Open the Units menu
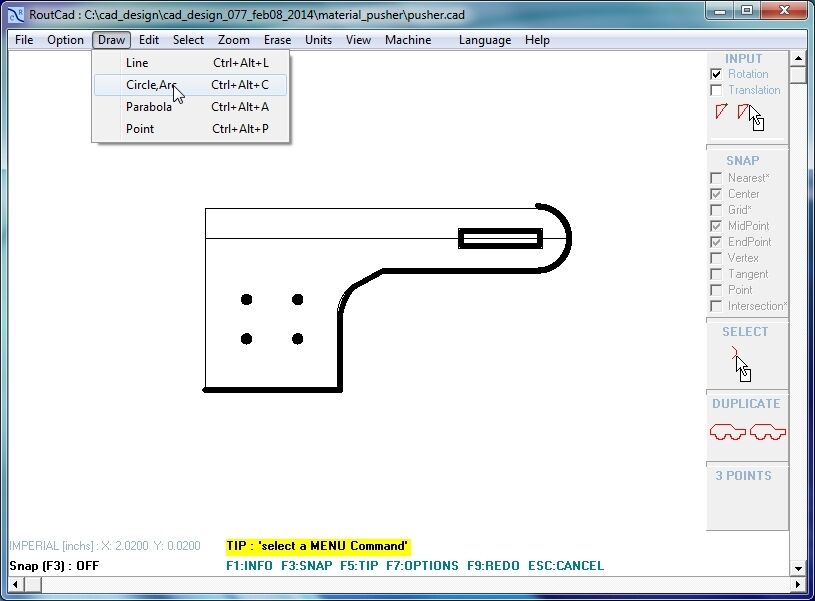Screen dimensions: 815x601 [x=318, y=40]
